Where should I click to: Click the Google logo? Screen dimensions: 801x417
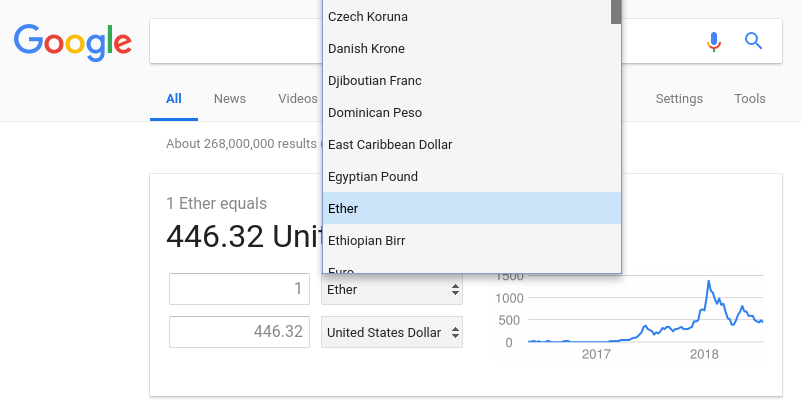pos(73,42)
